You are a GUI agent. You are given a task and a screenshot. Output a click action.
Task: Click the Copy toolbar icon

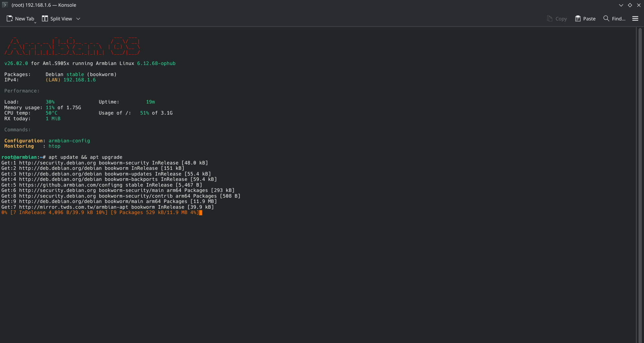coord(549,19)
